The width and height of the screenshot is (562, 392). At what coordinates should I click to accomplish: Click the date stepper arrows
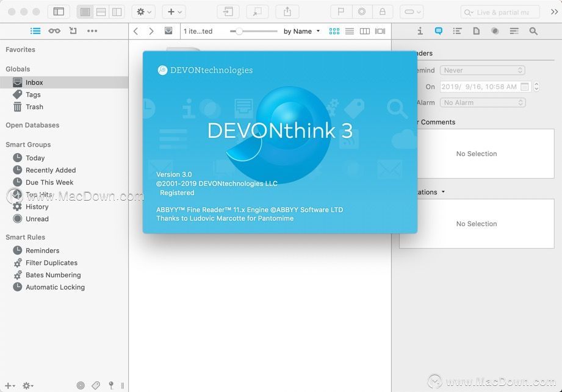[536, 87]
